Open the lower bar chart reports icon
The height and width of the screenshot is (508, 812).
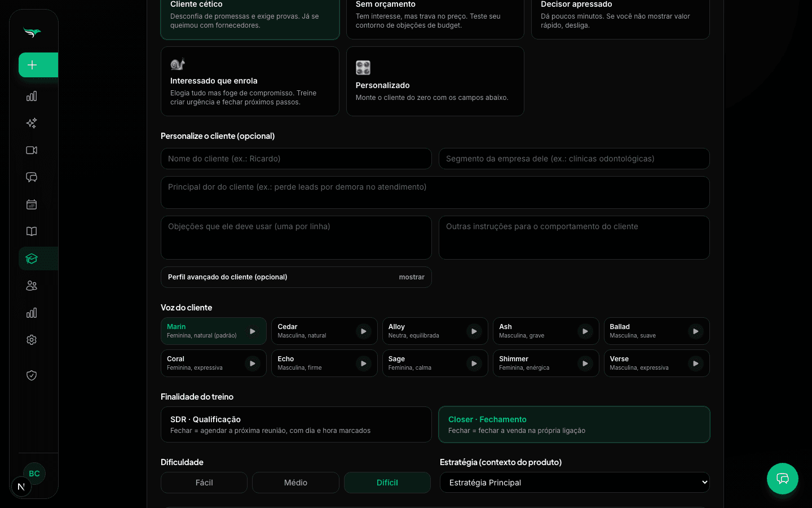(32, 313)
